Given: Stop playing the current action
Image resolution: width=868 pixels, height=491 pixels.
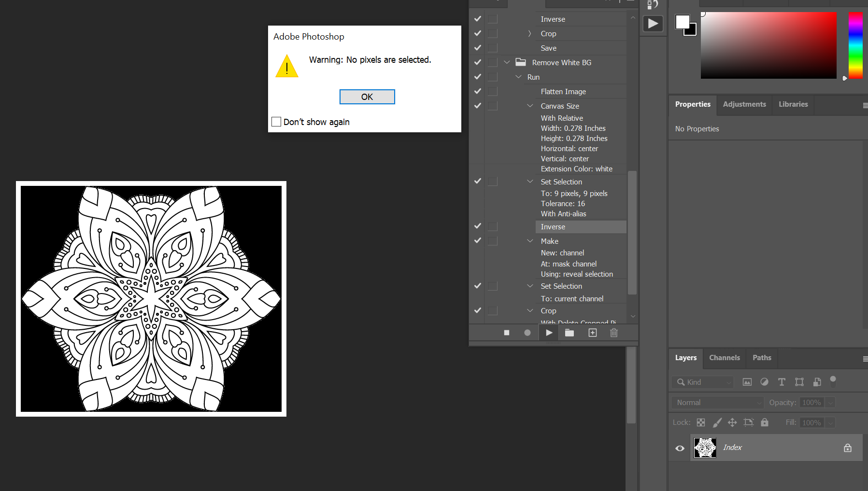Looking at the screenshot, I should (506, 333).
